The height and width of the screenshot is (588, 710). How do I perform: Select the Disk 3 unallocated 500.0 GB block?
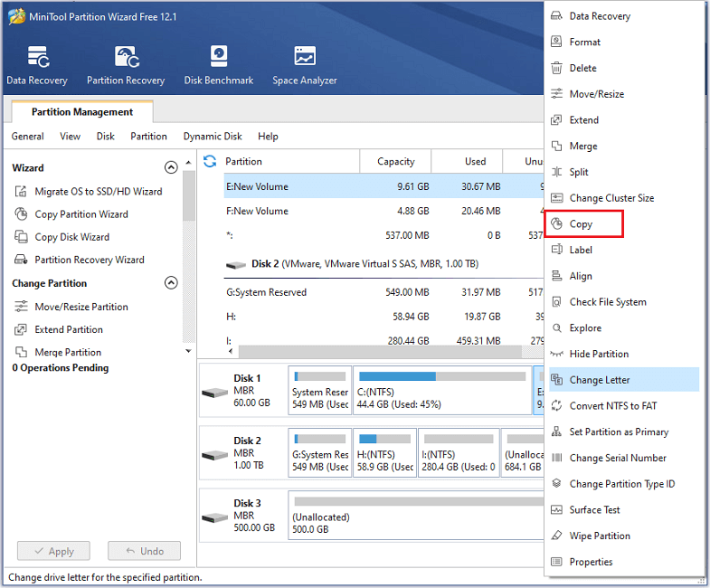point(416,516)
